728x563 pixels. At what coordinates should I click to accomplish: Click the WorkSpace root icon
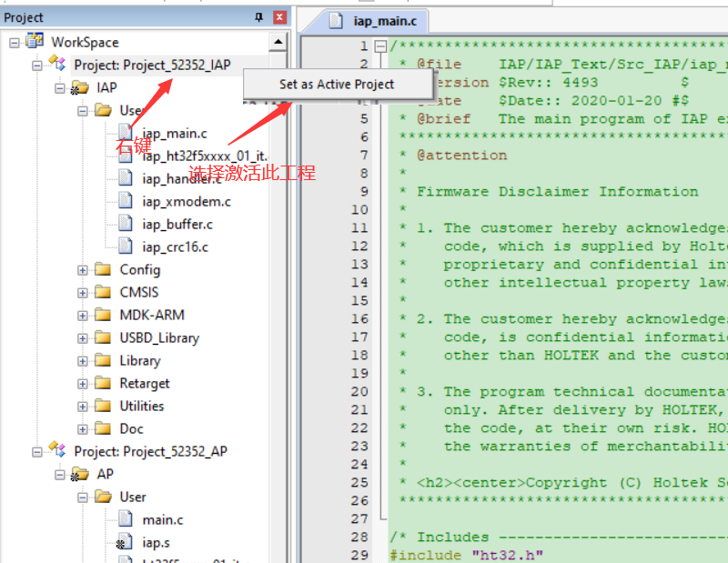[x=35, y=42]
